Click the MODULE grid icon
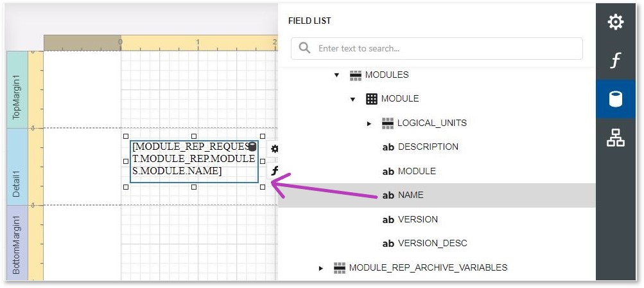The width and height of the screenshot is (644, 288). point(371,99)
